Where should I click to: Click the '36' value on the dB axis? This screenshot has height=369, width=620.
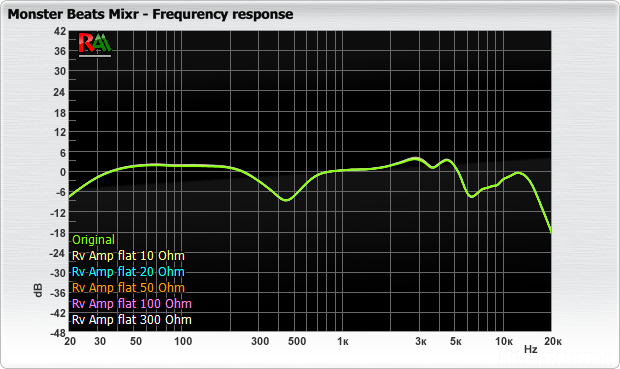coord(60,51)
